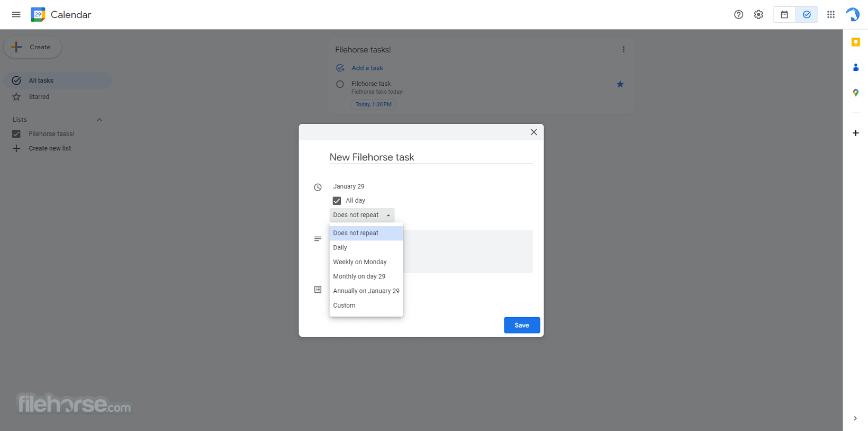Screen dimensions: 868x431
Task: Click the Save button
Action: coord(522,325)
